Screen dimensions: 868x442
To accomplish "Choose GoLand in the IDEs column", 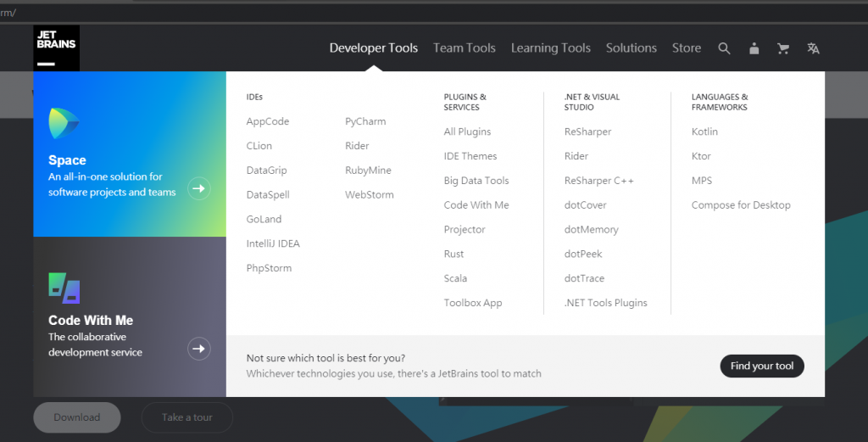I will pyautogui.click(x=264, y=219).
